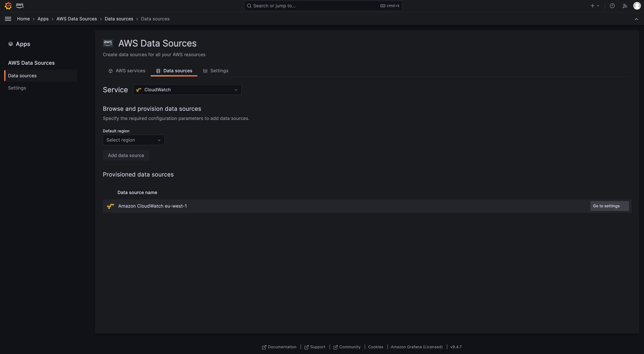Viewport: 644px width, 354px height.
Task: Open the hamburger navigation menu
Action: pyautogui.click(x=8, y=19)
